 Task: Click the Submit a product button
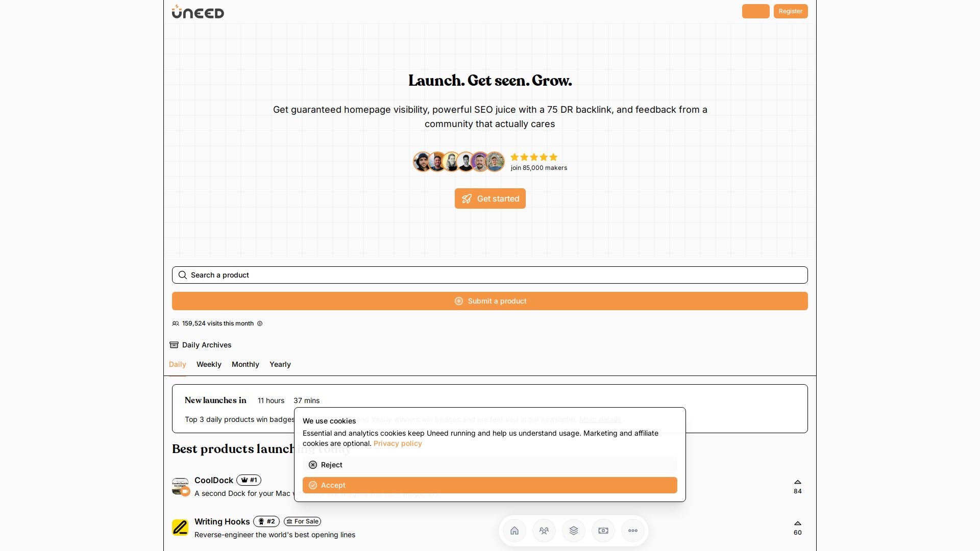click(490, 301)
